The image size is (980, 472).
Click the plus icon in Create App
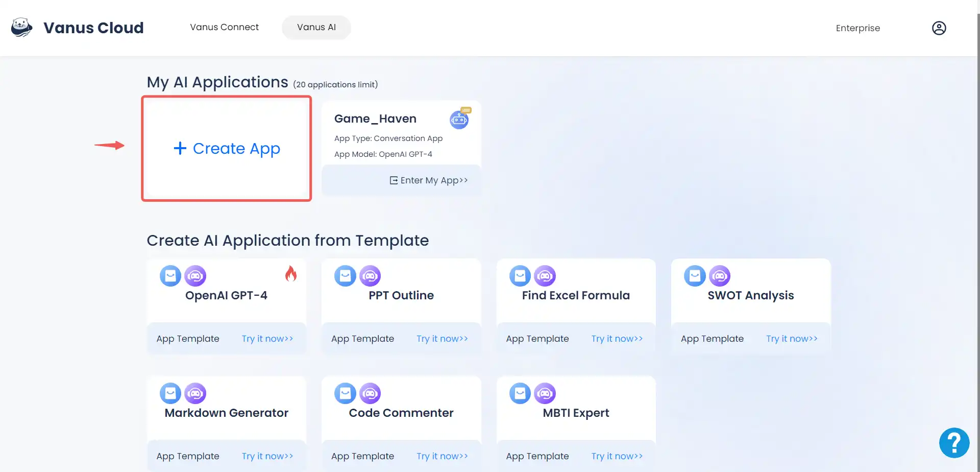tap(180, 148)
